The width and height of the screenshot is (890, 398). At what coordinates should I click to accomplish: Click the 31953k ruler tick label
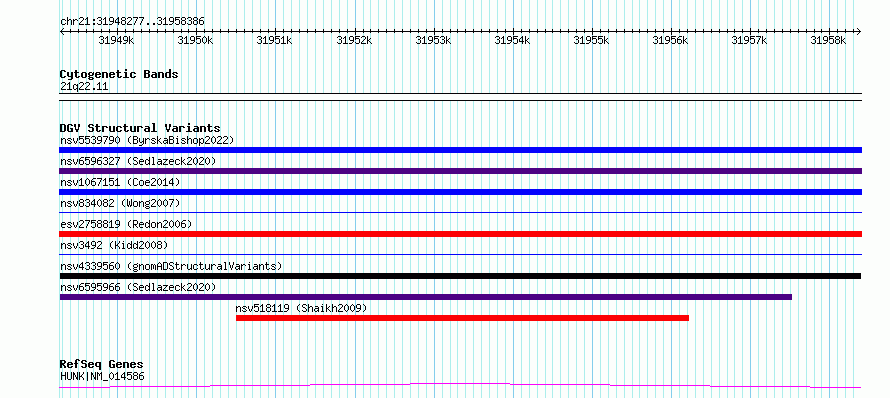(x=433, y=40)
